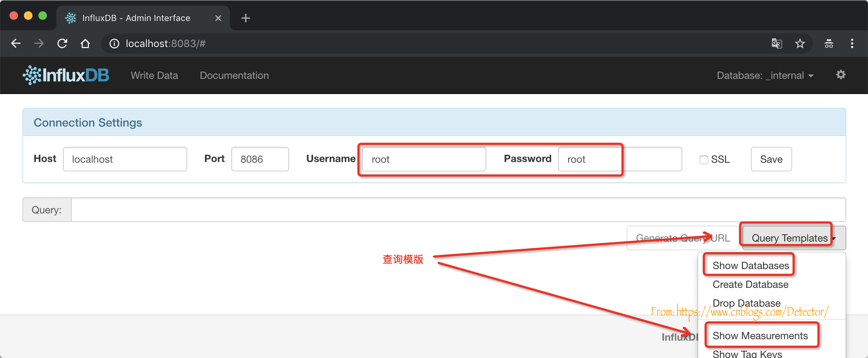
Task: Choose Drop Database template
Action: (747, 303)
